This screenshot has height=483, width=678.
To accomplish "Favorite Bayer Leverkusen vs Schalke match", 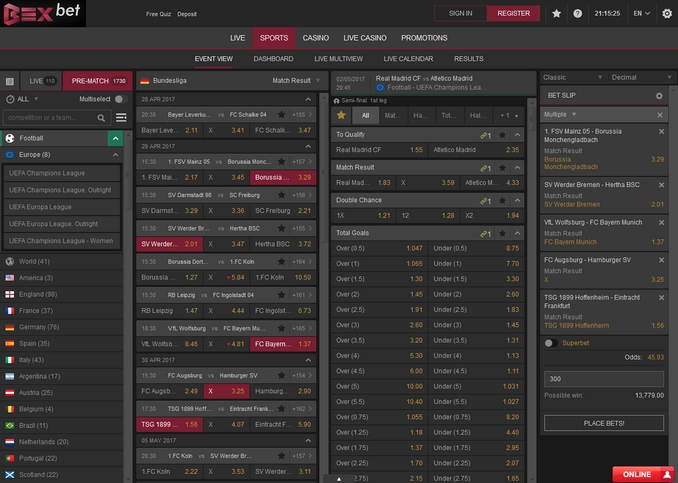I will tap(281, 115).
